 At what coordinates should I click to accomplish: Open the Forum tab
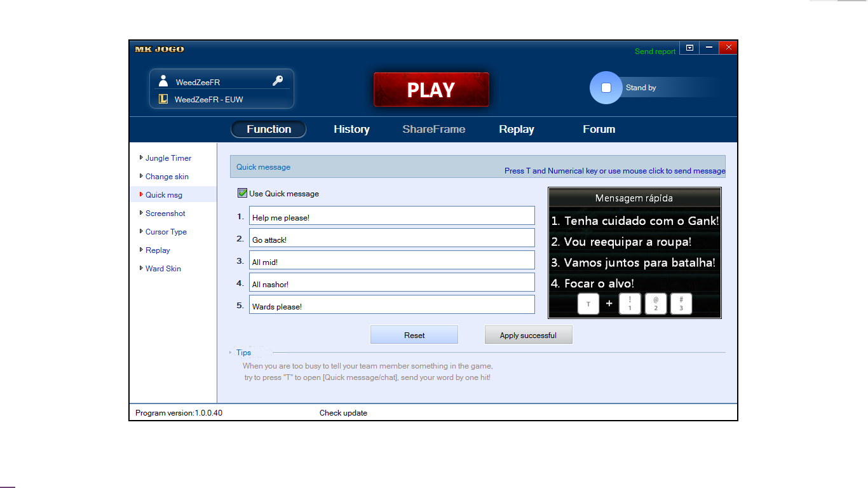click(599, 129)
